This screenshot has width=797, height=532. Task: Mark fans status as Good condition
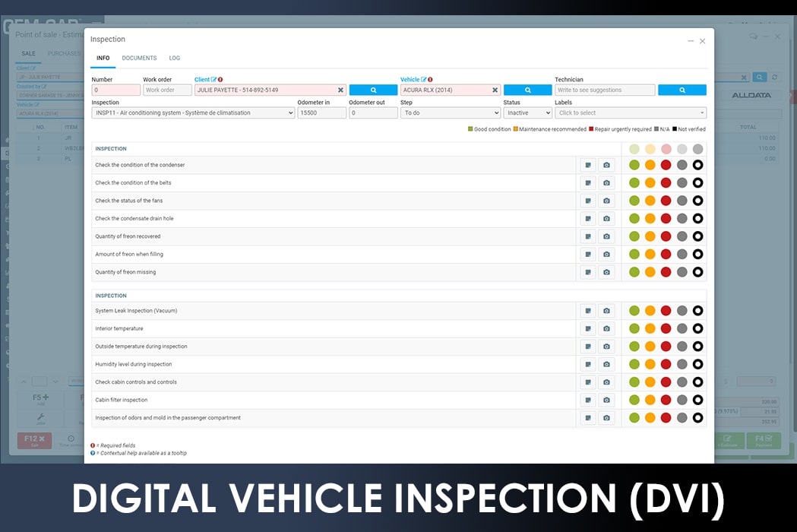634,201
